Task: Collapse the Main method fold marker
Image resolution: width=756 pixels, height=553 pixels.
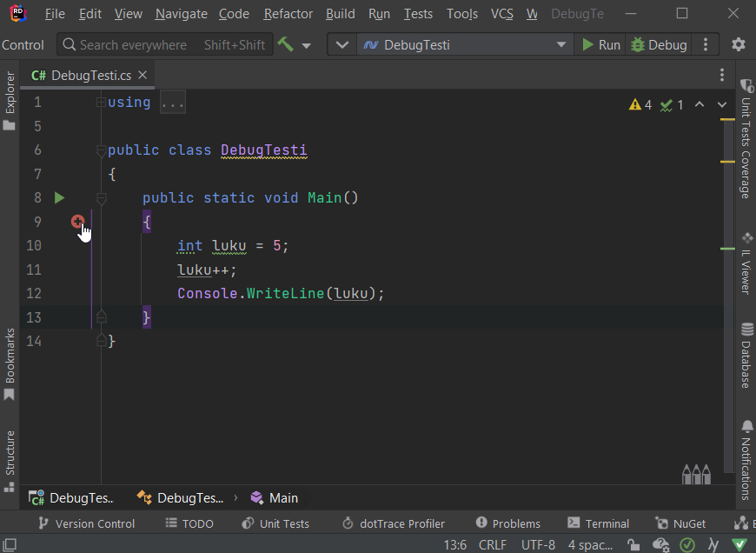Action: tap(101, 199)
